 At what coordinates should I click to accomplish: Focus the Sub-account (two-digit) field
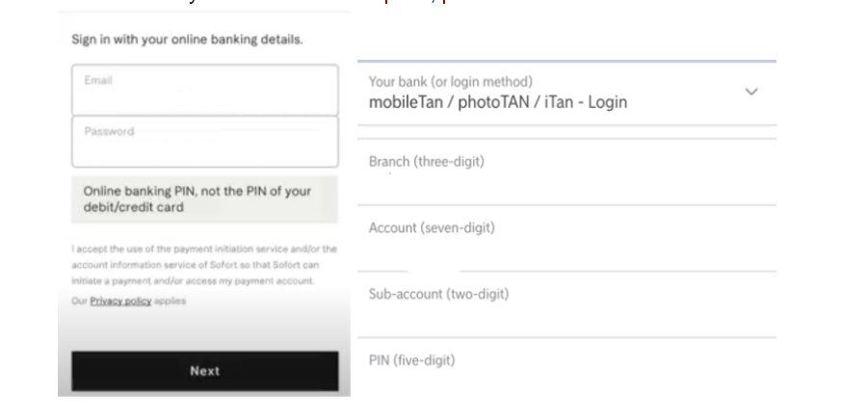[x=566, y=305]
